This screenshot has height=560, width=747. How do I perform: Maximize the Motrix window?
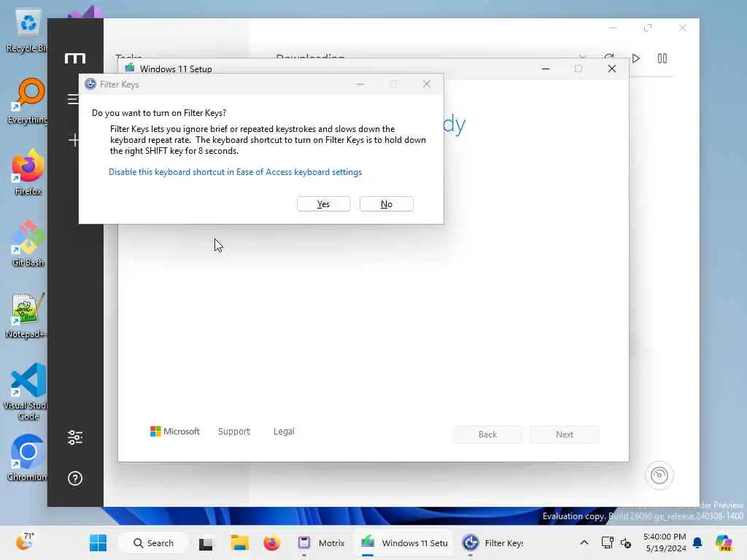[x=648, y=28]
